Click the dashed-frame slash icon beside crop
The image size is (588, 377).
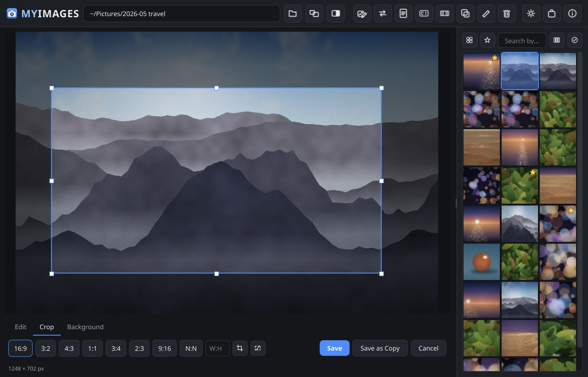click(258, 348)
